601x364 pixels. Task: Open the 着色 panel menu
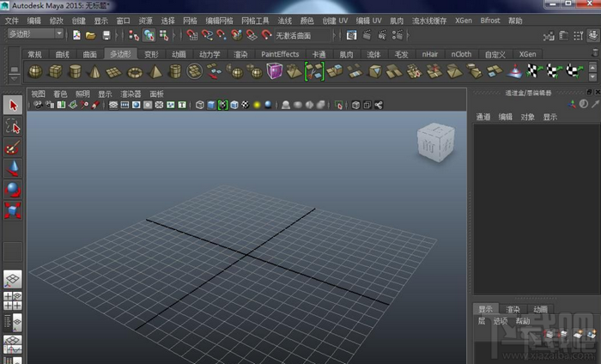(x=60, y=94)
